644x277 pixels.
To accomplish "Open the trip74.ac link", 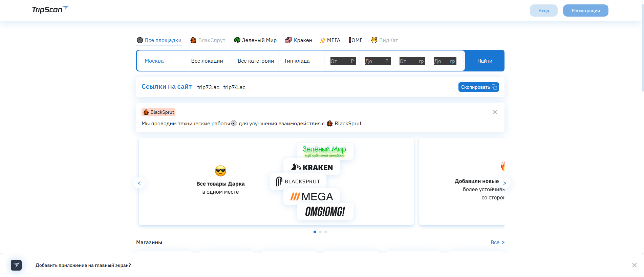I will 234,87.
